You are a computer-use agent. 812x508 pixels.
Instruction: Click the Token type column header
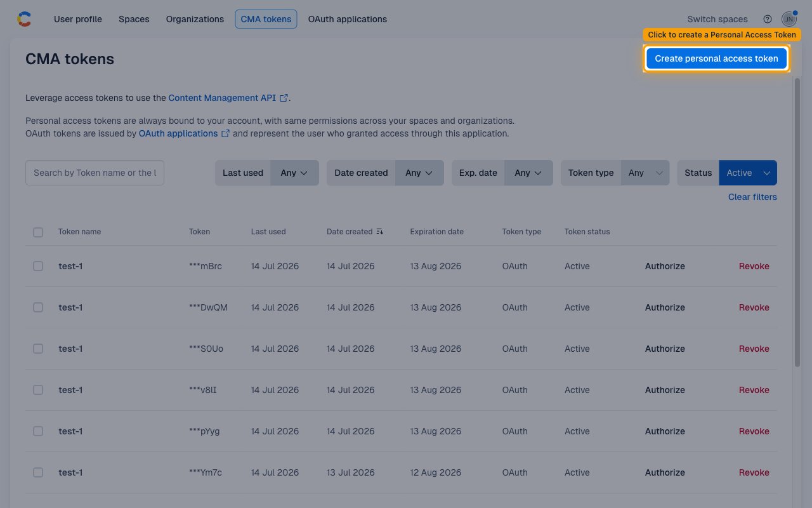click(521, 232)
